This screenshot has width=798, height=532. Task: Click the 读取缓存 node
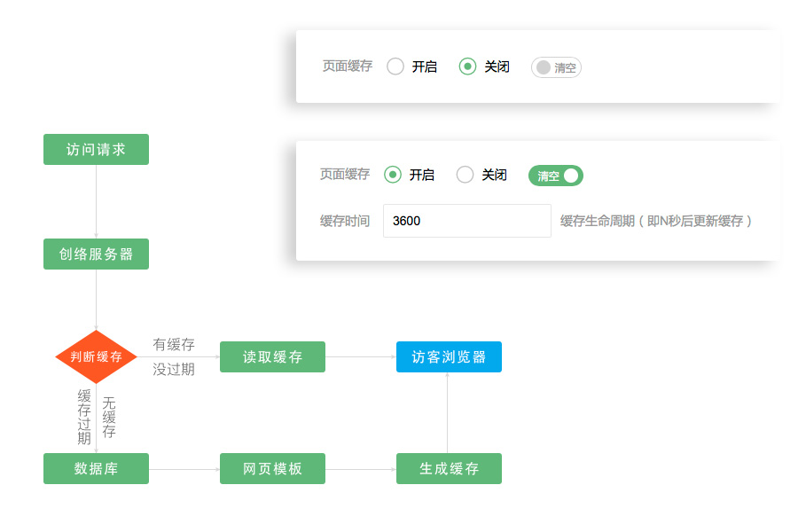(x=272, y=356)
